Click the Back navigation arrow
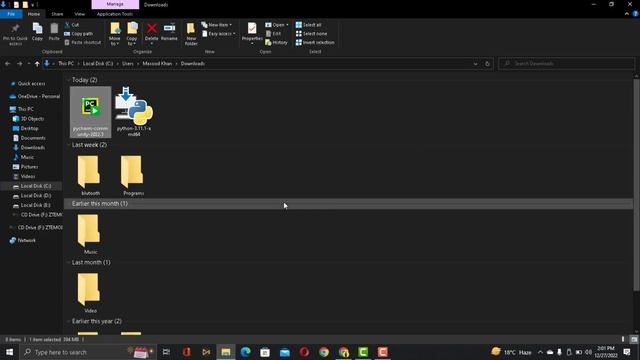 point(8,64)
